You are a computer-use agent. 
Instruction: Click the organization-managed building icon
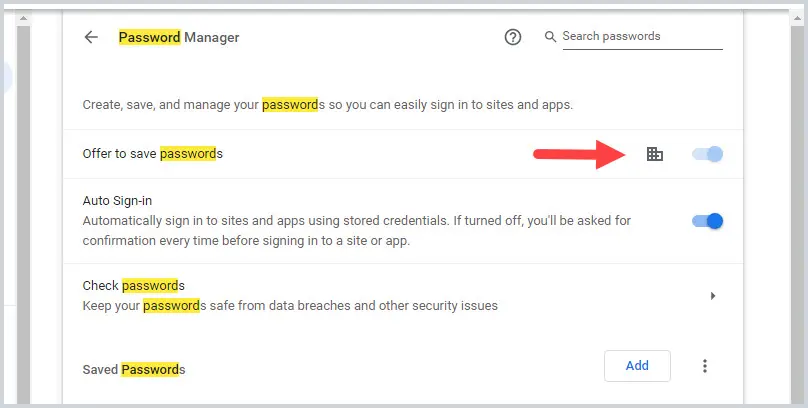coord(654,154)
